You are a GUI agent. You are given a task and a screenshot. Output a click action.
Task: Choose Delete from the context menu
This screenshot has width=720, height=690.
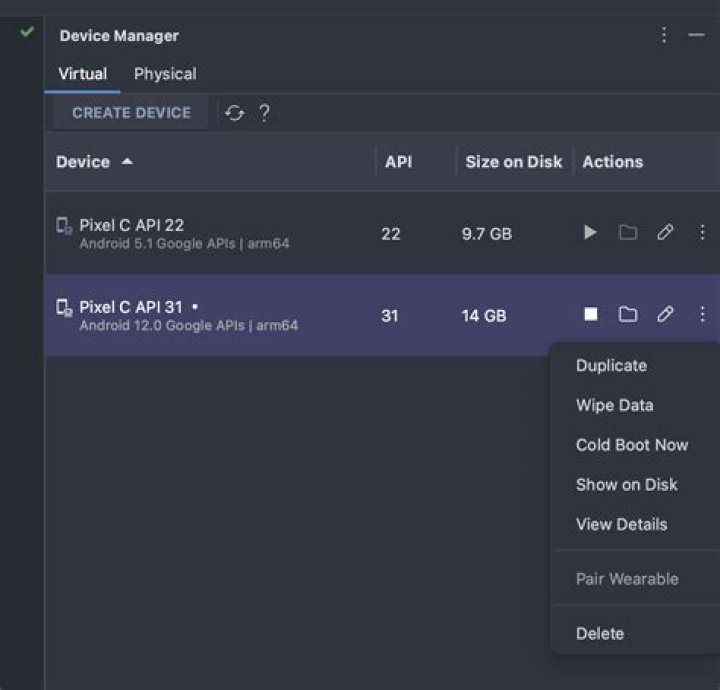pos(600,634)
